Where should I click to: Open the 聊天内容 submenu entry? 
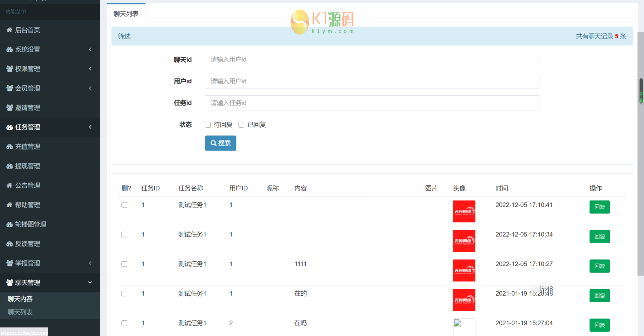(20, 299)
